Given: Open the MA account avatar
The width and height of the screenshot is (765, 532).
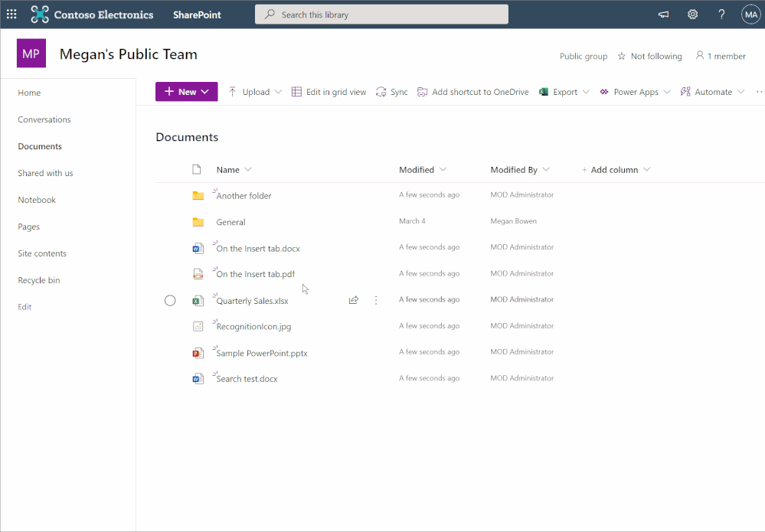Looking at the screenshot, I should pyautogui.click(x=751, y=14).
